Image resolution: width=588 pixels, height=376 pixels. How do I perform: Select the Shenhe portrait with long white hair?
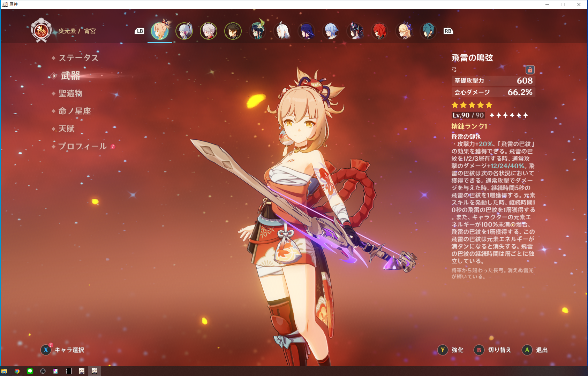282,31
